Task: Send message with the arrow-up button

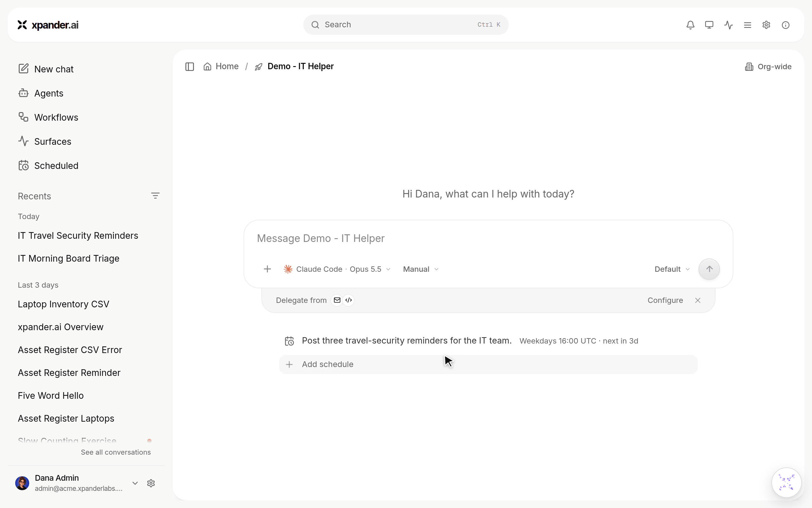Action: point(709,269)
